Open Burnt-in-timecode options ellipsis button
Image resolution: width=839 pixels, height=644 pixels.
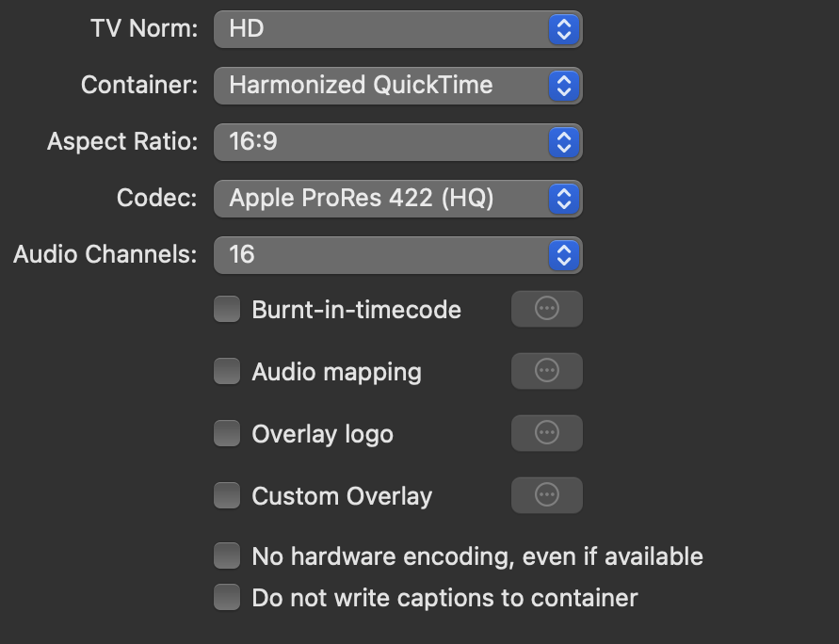[x=546, y=309]
